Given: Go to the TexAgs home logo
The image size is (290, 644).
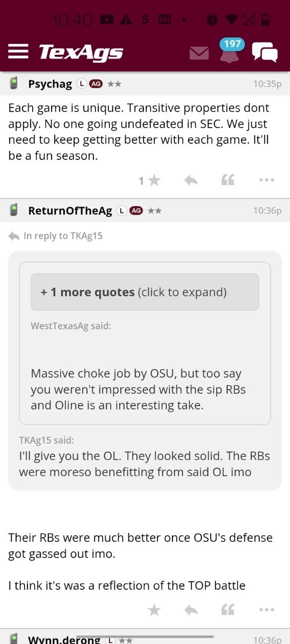Looking at the screenshot, I should [x=81, y=52].
